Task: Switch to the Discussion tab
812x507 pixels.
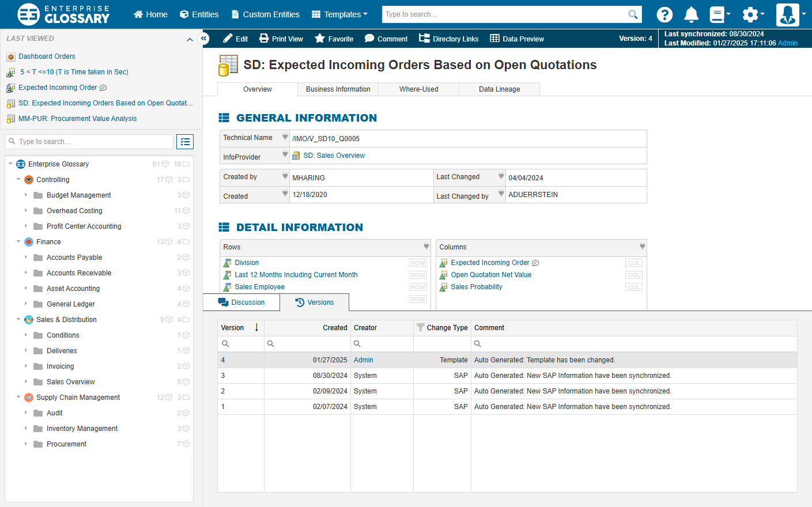Action: (x=241, y=302)
